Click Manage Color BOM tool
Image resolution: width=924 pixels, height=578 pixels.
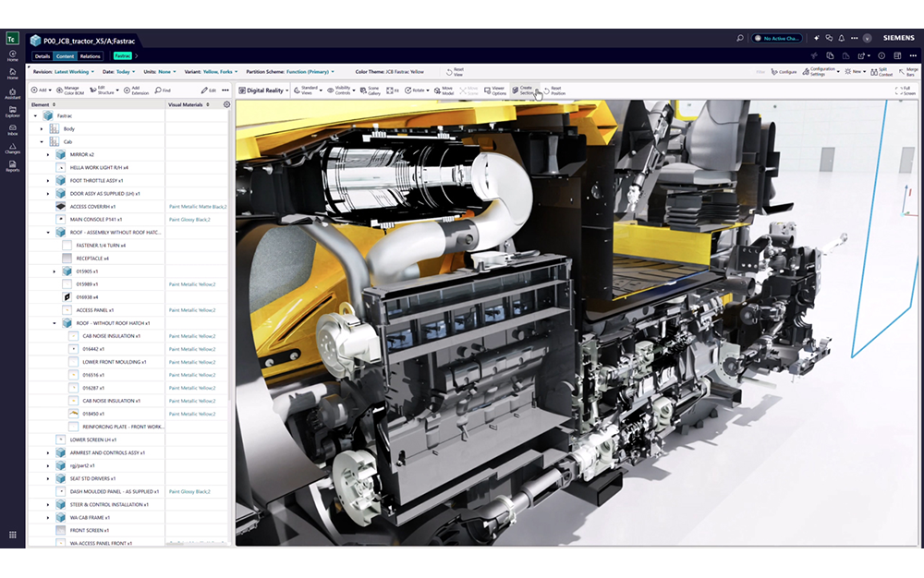pos(69,90)
